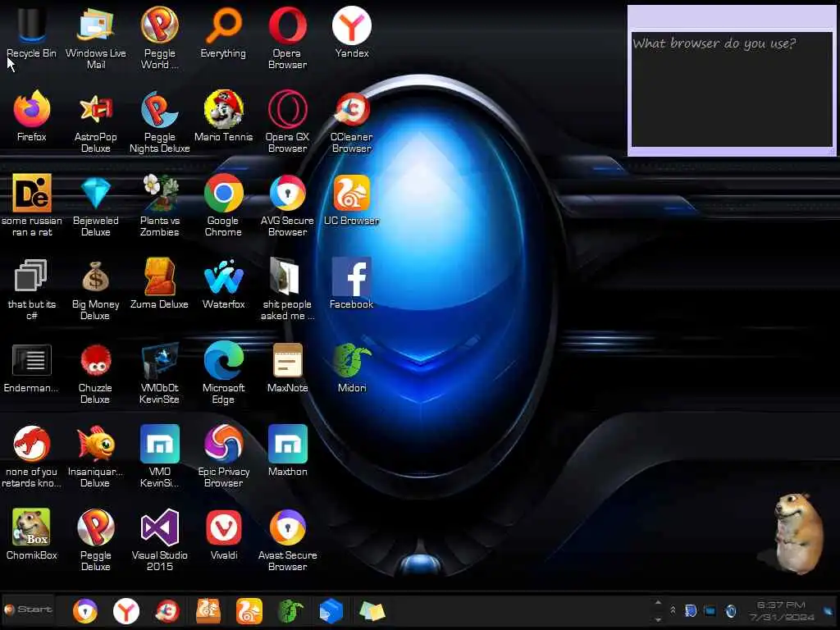
Task: Open the Bejeweled Deluxe icon
Action: tap(95, 205)
